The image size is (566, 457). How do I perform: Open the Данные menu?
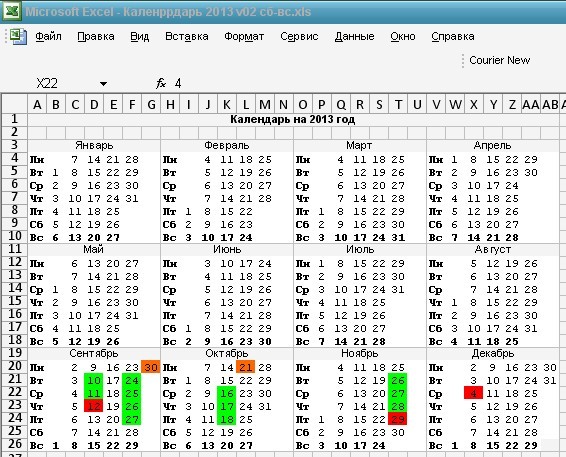pyautogui.click(x=354, y=36)
